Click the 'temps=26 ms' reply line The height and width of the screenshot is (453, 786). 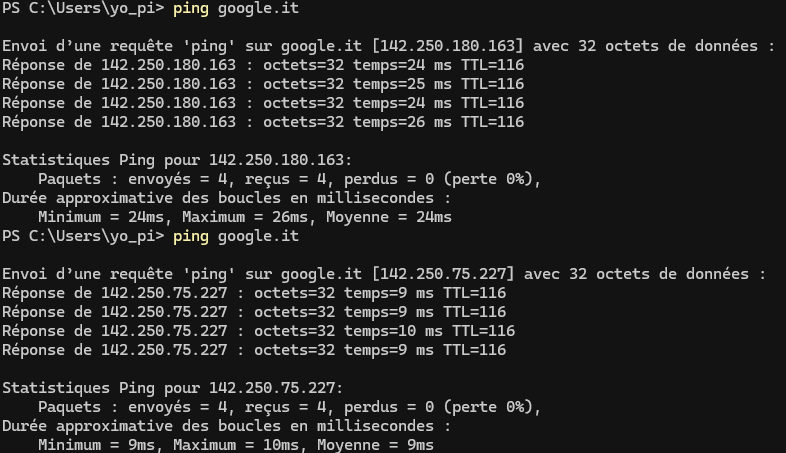click(x=263, y=122)
